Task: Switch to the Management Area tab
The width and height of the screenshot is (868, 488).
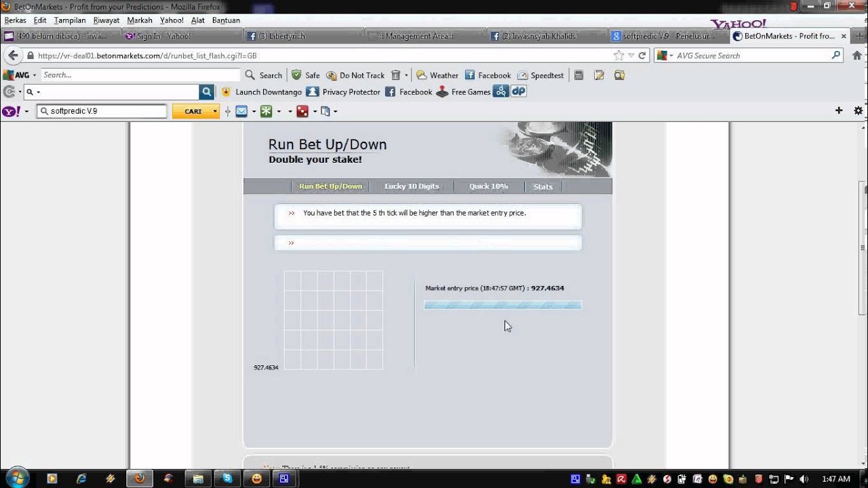Action: (x=426, y=36)
